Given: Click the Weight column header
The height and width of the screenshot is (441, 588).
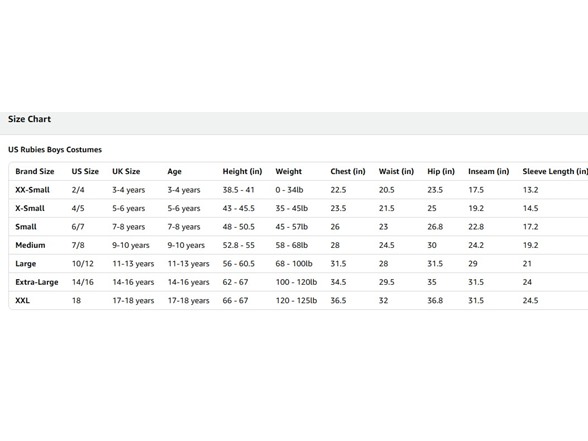Looking at the screenshot, I should pyautogui.click(x=288, y=172).
